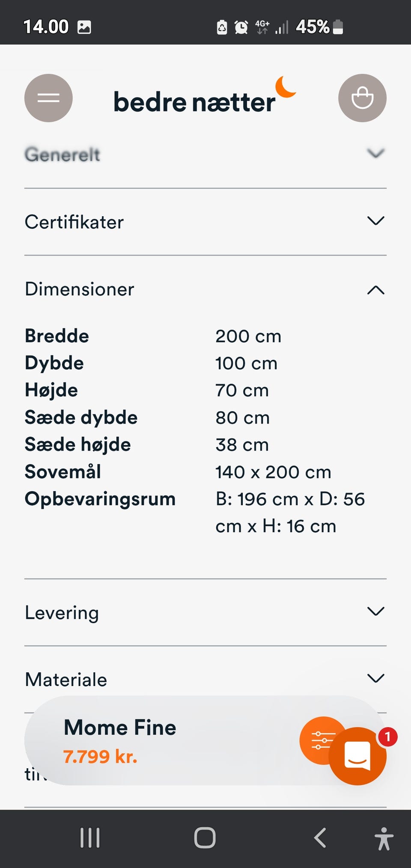Open the chat support bubble
This screenshot has width=411, height=868.
click(358, 756)
